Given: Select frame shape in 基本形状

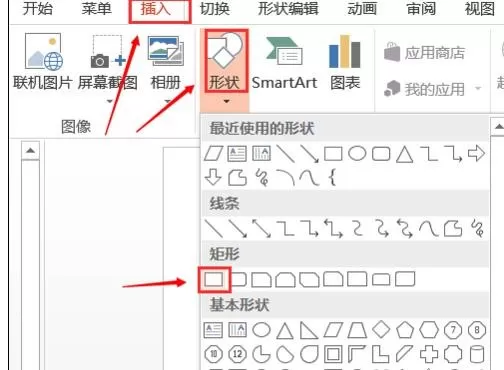Looking at the screenshot, I should [333, 354].
